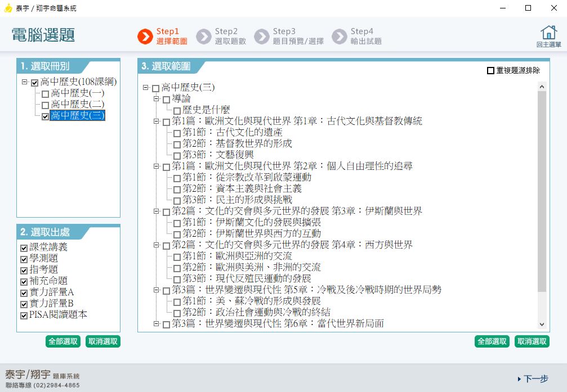Uncheck the PISA閱讀題本 checkbox
567x392 pixels.
(x=24, y=315)
